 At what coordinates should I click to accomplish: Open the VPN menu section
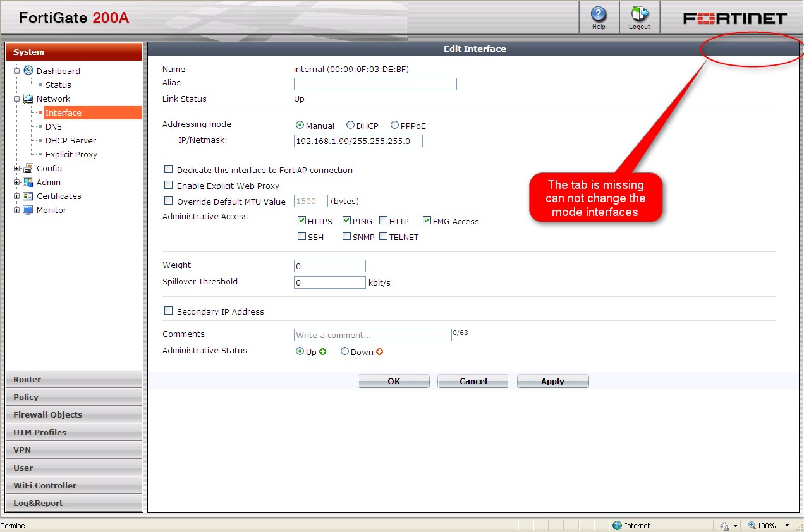click(74, 450)
